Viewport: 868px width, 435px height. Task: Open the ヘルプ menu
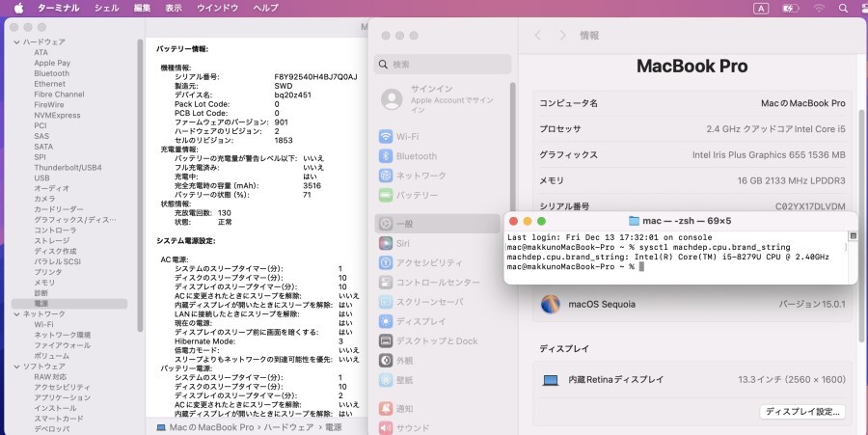coord(266,8)
